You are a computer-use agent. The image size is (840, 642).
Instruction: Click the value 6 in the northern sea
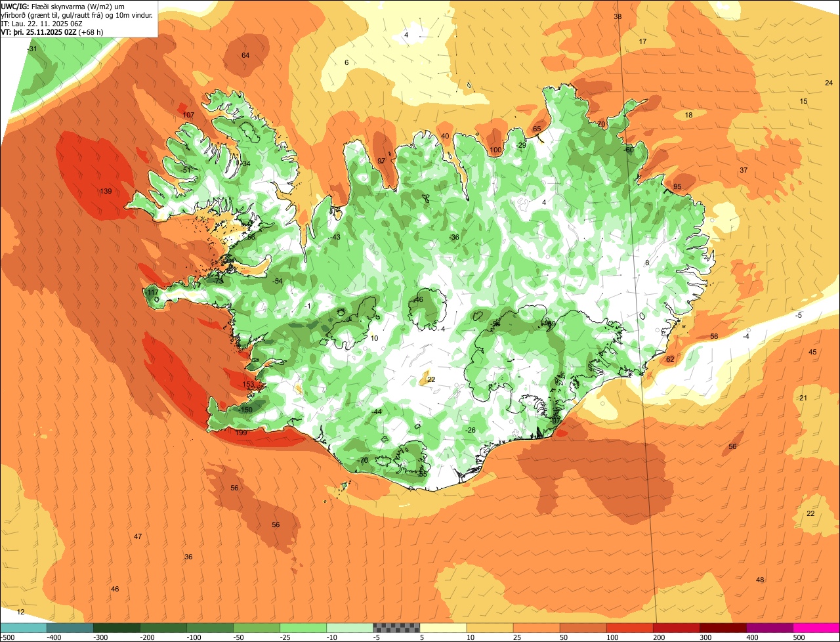346,63
